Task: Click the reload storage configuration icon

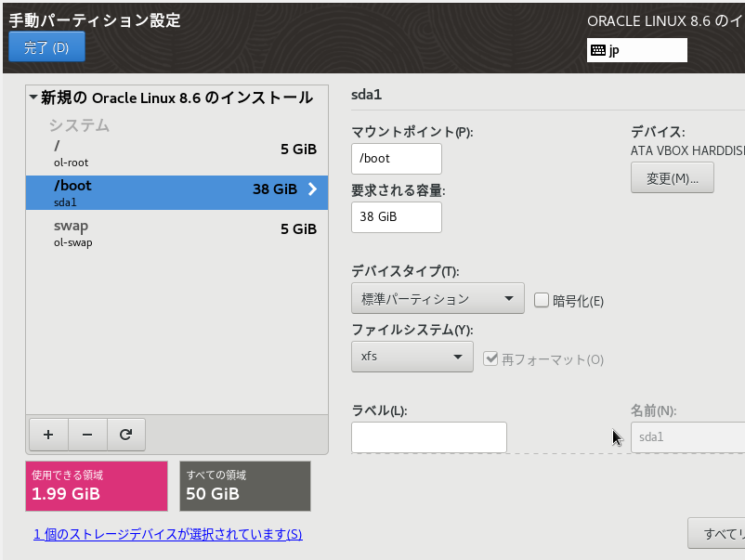Action: (x=126, y=435)
